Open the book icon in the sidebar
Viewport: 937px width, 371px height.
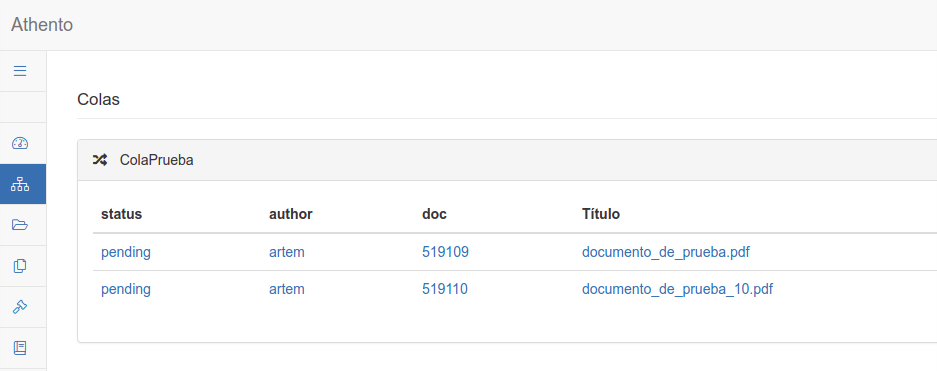20,348
